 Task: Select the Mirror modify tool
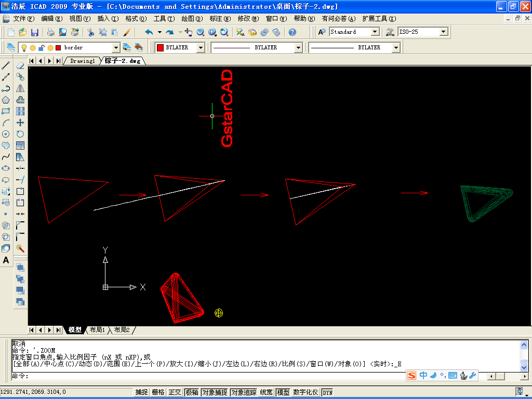point(20,88)
